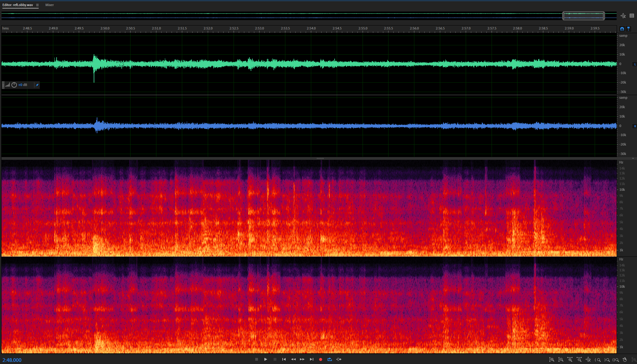Click the Skip Selection icon
The height and width of the screenshot is (364, 637).
339,359
